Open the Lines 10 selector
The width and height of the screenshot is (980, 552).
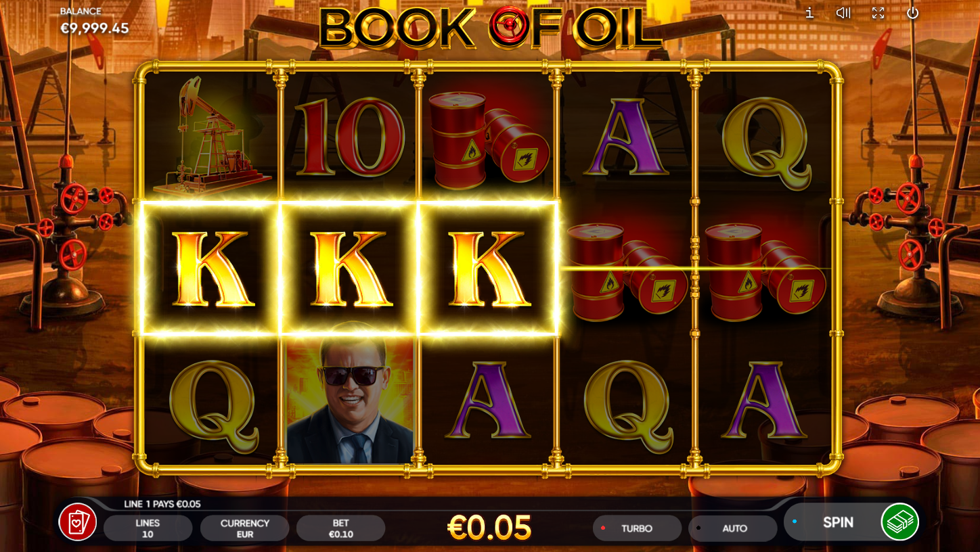click(148, 528)
